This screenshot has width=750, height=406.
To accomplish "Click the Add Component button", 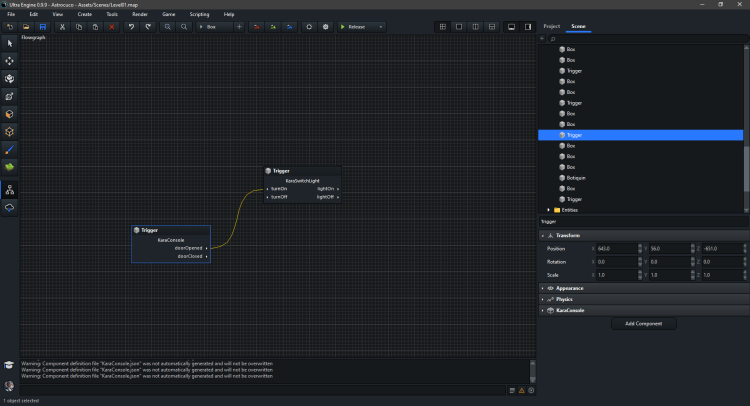I will [x=642, y=324].
